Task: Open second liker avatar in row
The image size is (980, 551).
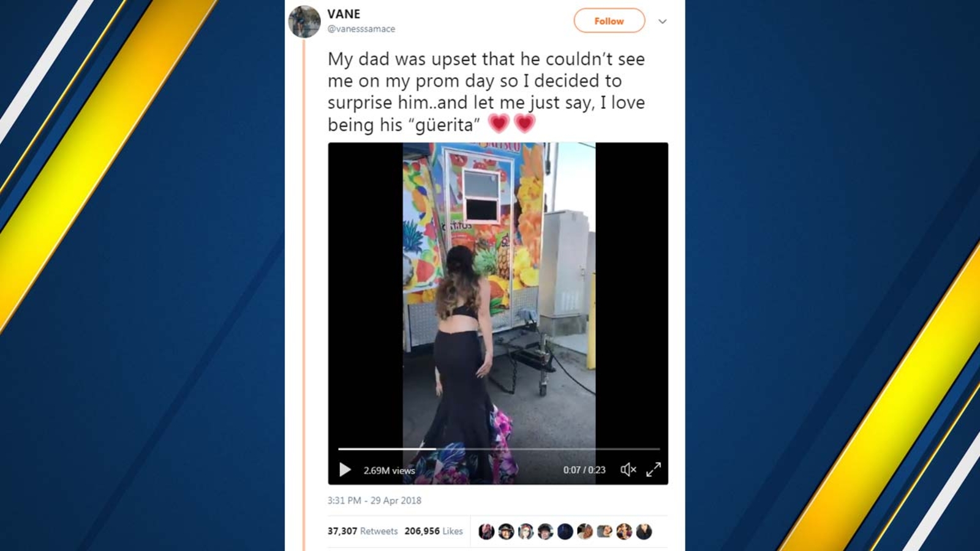Action: click(506, 531)
